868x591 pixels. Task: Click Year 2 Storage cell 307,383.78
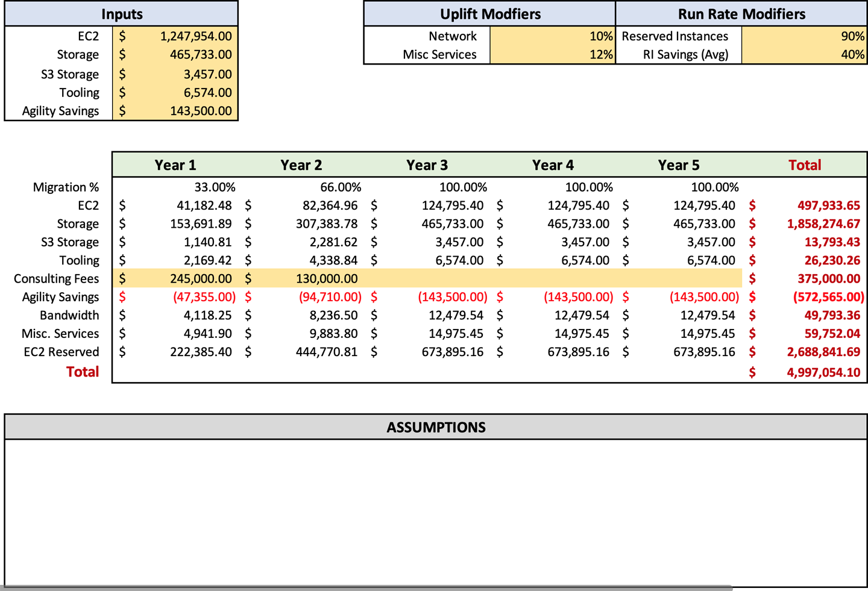pos(327,224)
